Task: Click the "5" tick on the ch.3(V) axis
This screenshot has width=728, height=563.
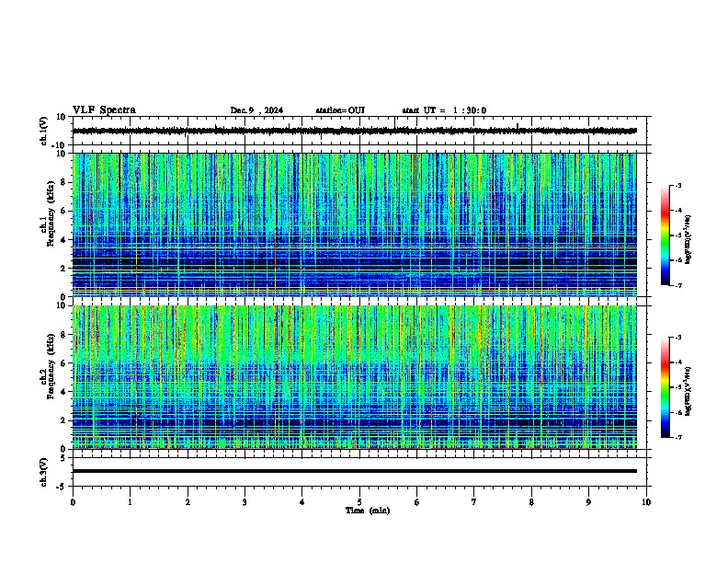Action: 64,458
